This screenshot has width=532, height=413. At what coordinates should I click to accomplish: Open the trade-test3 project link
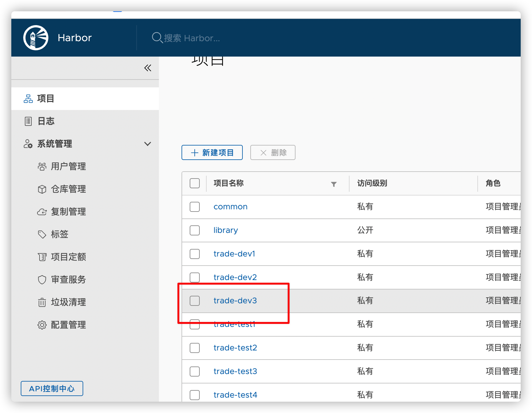(x=235, y=372)
